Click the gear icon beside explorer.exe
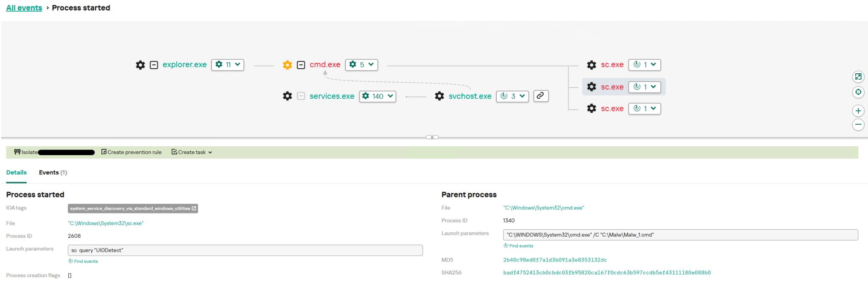Screen dimensions: 868x284 pos(140,65)
